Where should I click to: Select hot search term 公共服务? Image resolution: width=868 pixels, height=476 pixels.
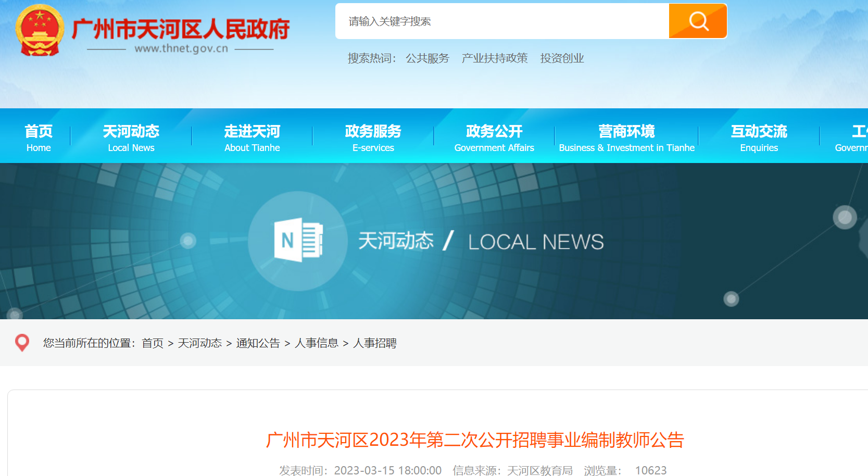[427, 58]
